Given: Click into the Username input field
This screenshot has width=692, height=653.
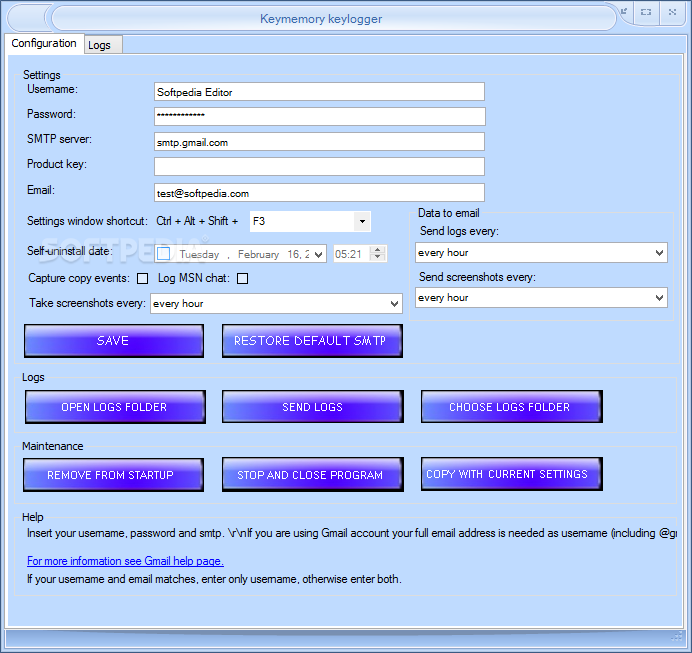Looking at the screenshot, I should click(x=319, y=92).
